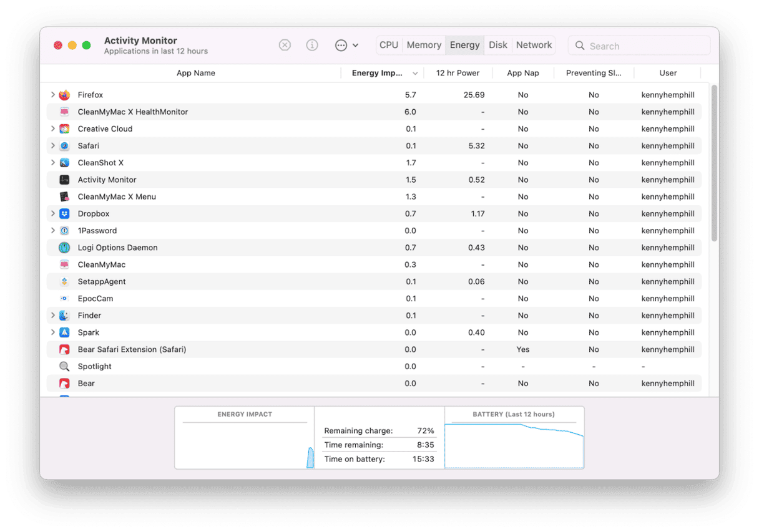
Task: Expand the Safari process group
Action: tap(52, 146)
